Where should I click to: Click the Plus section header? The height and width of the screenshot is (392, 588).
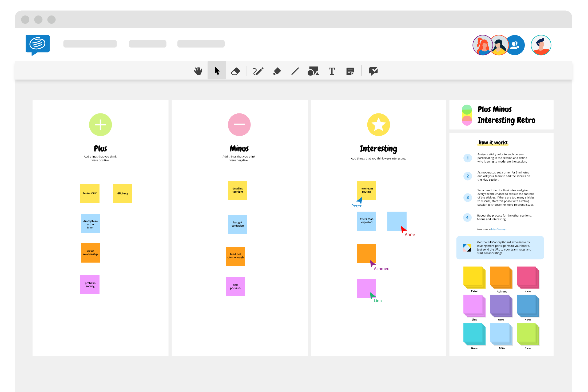[x=100, y=148]
